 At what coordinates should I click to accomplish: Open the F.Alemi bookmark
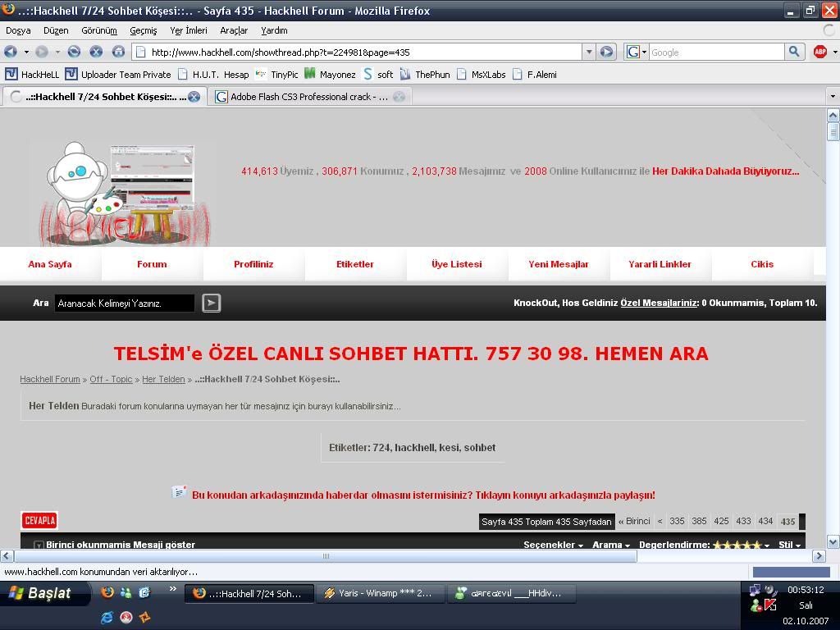coord(535,75)
